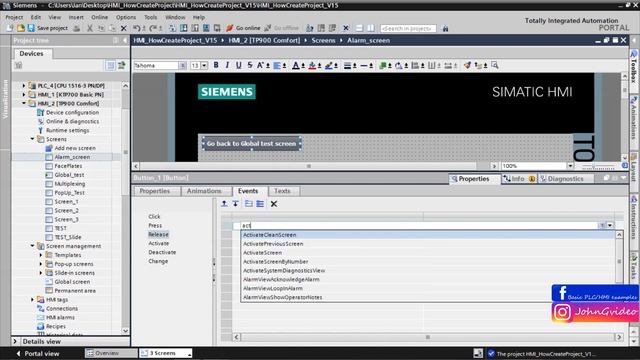Click the New project icon in the toolbar
The image size is (640, 360).
10,28
